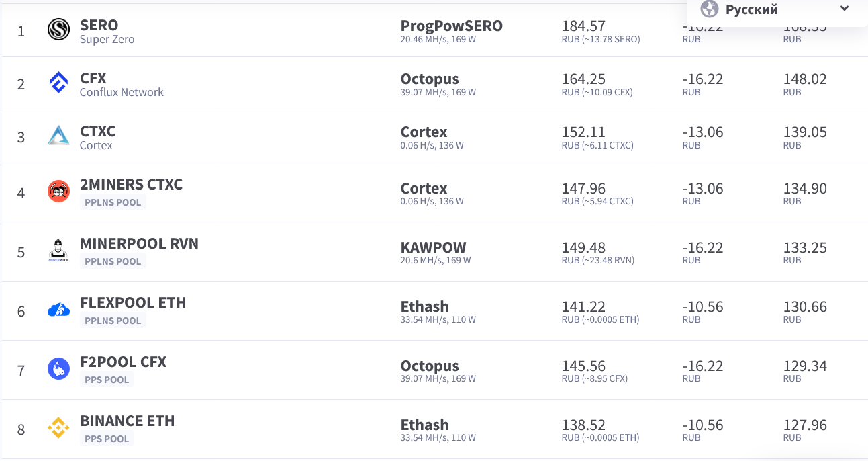Viewport: 868px width, 461px height.
Task: Click the Binance ETH yellow logo
Action: (59, 428)
